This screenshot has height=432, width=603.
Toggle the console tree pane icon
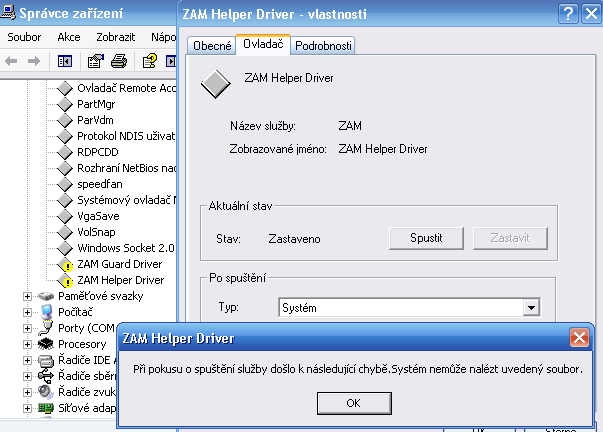point(65,61)
